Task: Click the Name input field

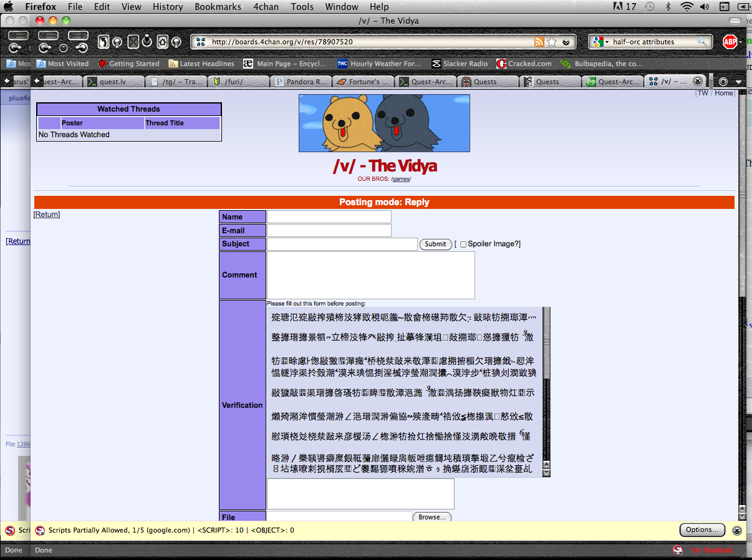Action: [329, 216]
